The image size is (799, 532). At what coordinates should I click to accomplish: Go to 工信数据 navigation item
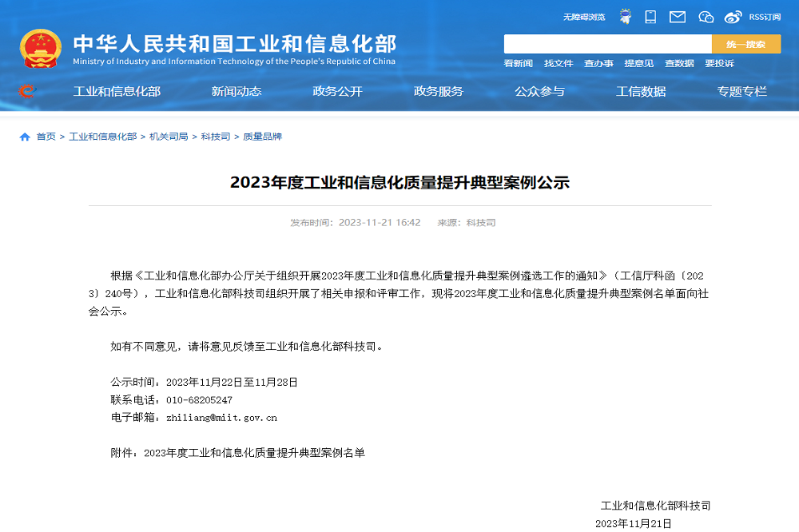[641, 91]
